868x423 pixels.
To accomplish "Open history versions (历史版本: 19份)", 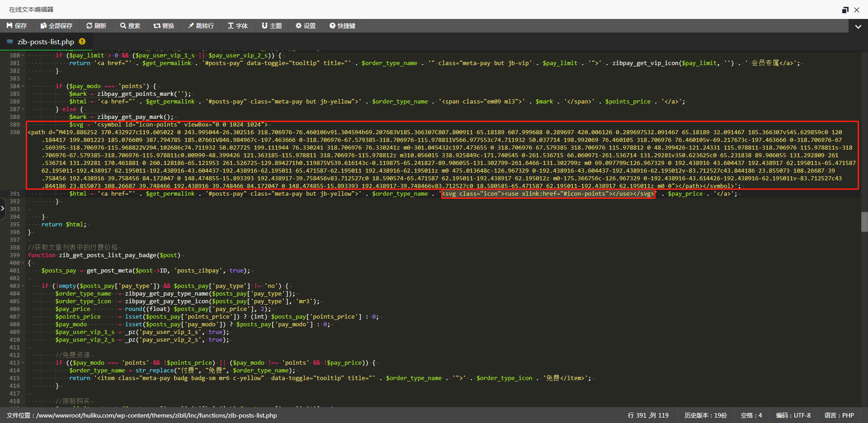I will click(705, 415).
